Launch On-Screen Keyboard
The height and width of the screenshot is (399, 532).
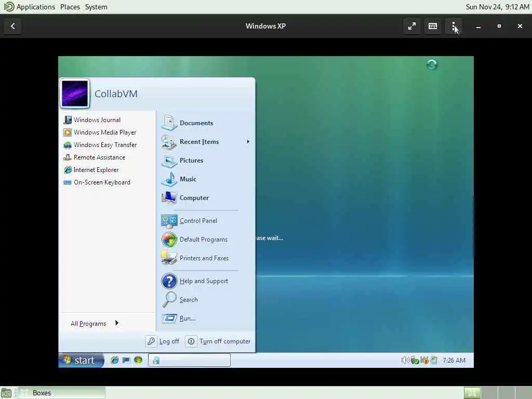coord(97,182)
